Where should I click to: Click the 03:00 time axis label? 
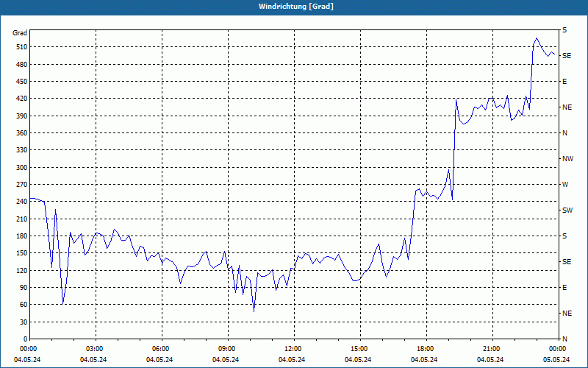click(x=96, y=349)
